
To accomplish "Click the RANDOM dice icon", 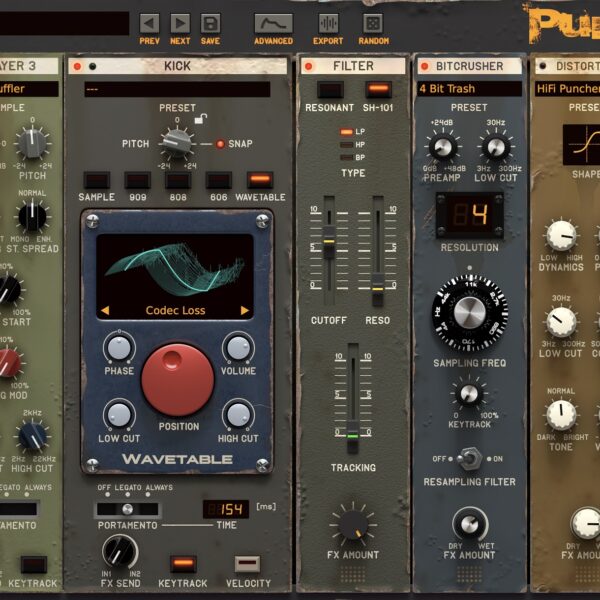I will point(373,24).
